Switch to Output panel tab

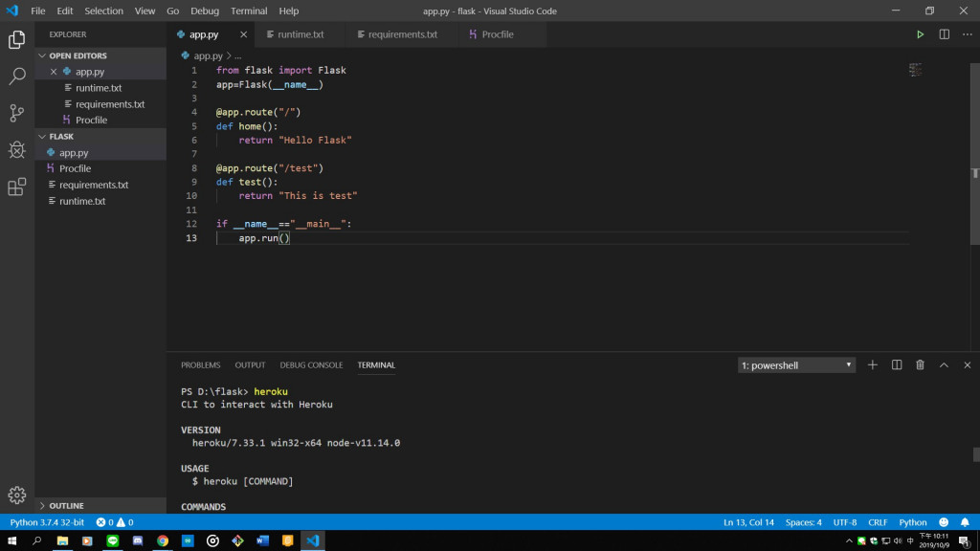(x=250, y=364)
